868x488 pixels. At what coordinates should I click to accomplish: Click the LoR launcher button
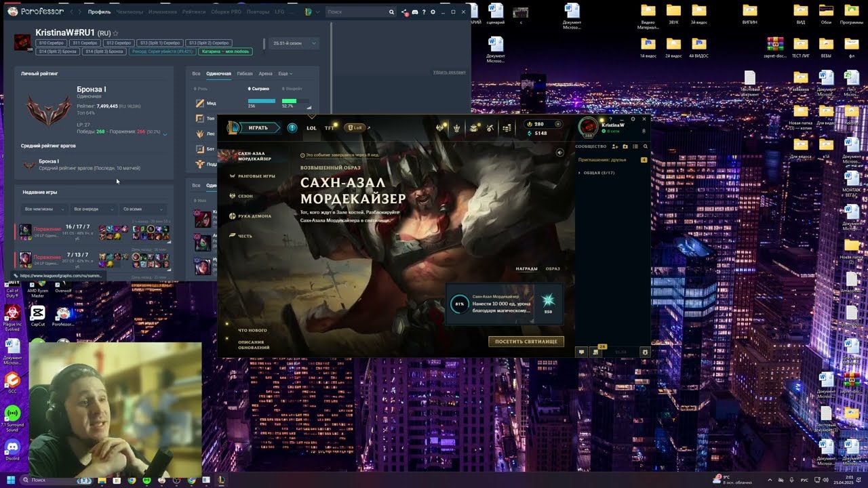[x=356, y=127]
